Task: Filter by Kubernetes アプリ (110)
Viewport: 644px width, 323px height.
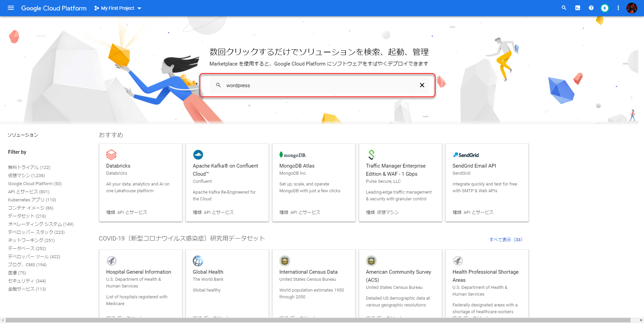Action: (x=32, y=200)
